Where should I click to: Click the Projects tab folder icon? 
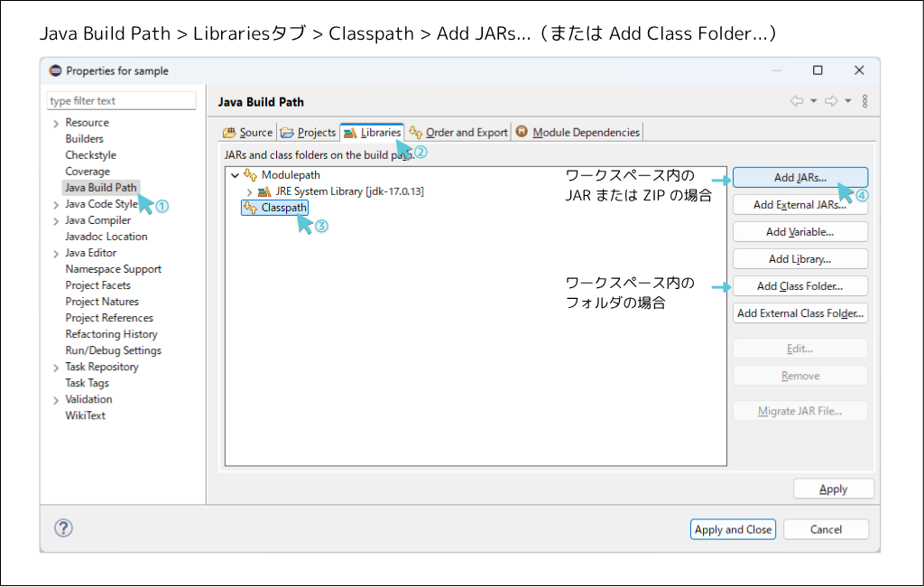[287, 133]
